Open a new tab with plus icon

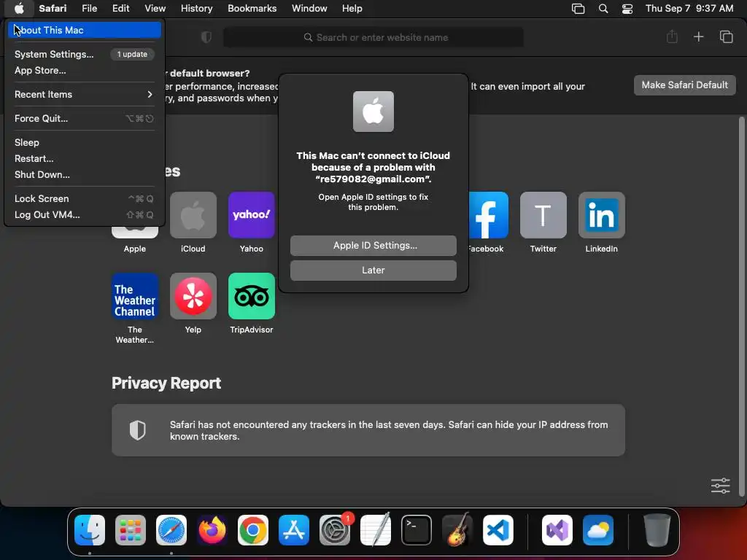tap(698, 36)
